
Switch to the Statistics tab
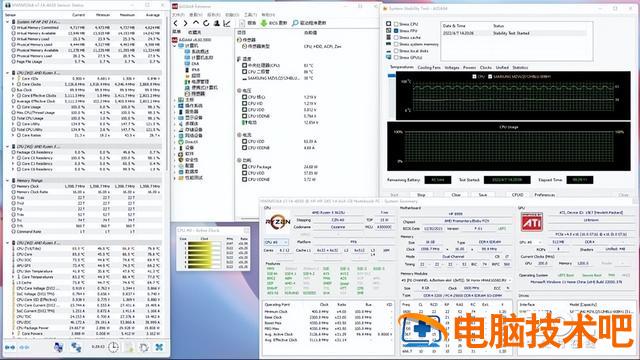[x=520, y=68]
